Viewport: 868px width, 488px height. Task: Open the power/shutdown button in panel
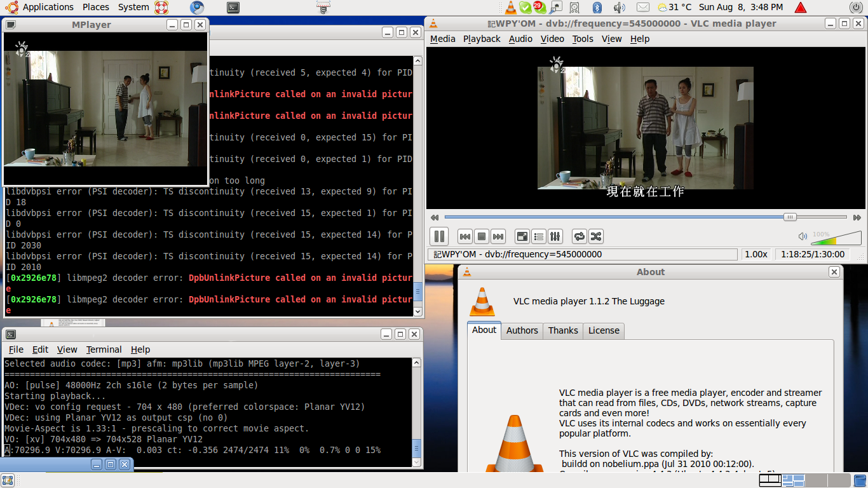click(856, 8)
